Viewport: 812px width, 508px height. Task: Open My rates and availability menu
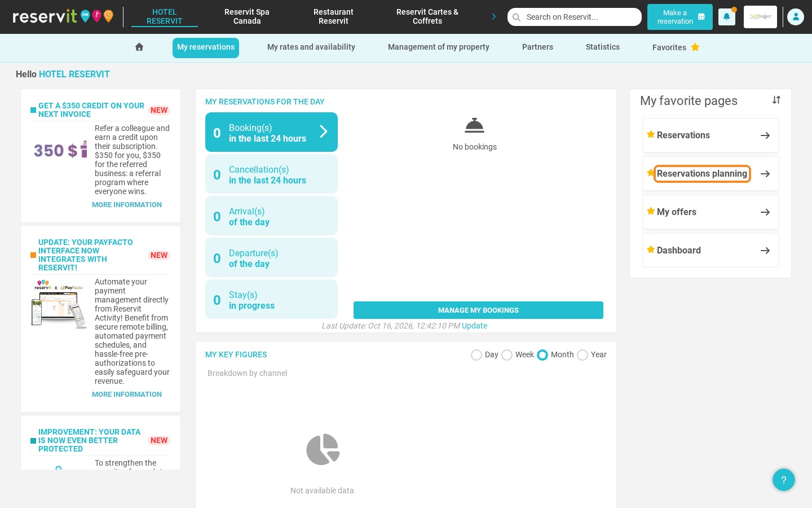click(311, 47)
